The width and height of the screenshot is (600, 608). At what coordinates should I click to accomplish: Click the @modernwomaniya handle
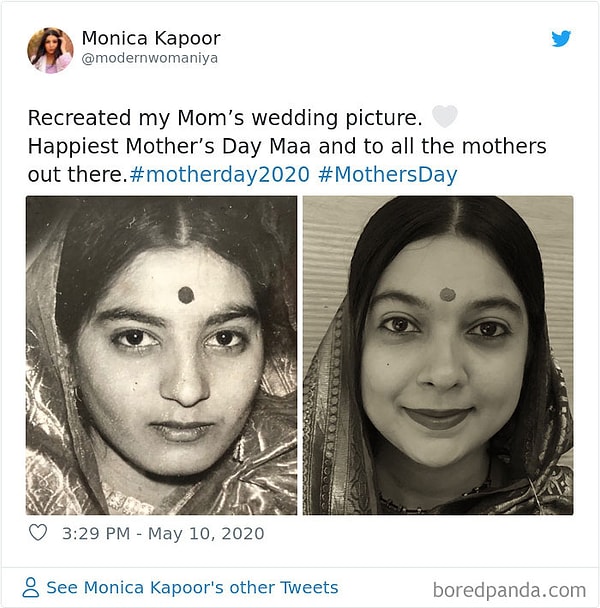click(x=149, y=59)
